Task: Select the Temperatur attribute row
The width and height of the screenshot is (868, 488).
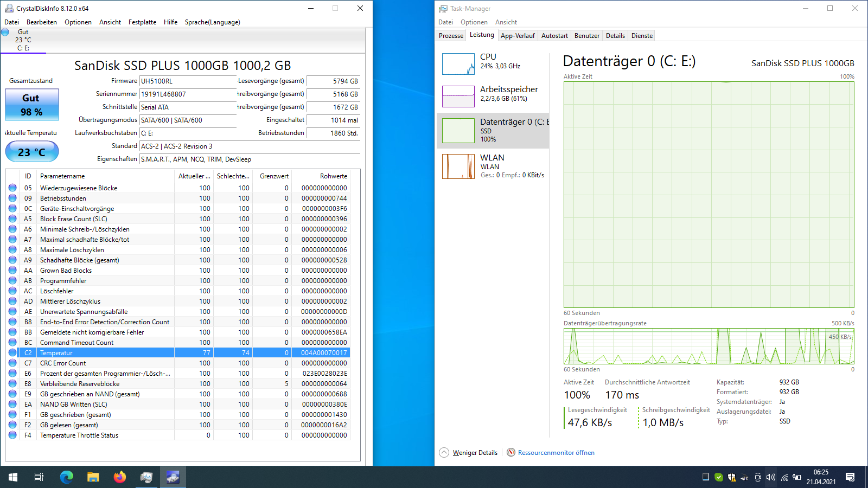Action: coord(178,352)
